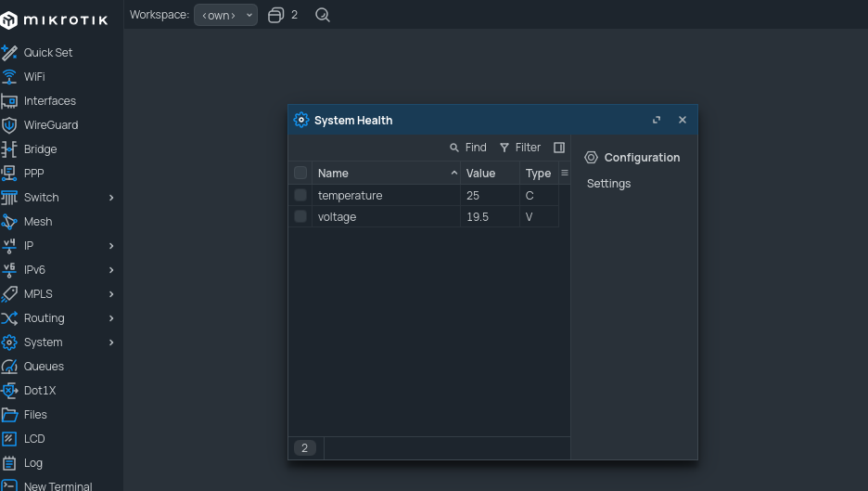Expand the Routing submenu arrow
Screen dimensions: 868x491
click(x=111, y=318)
